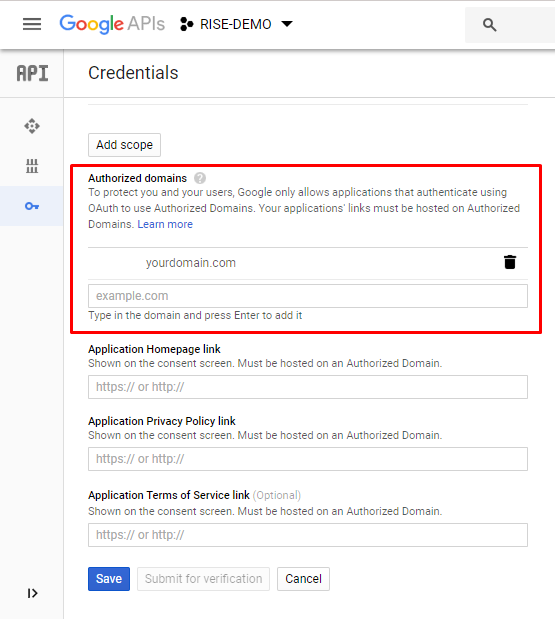Follow the Learn more link
The height and width of the screenshot is (619, 555).
pyautogui.click(x=165, y=224)
